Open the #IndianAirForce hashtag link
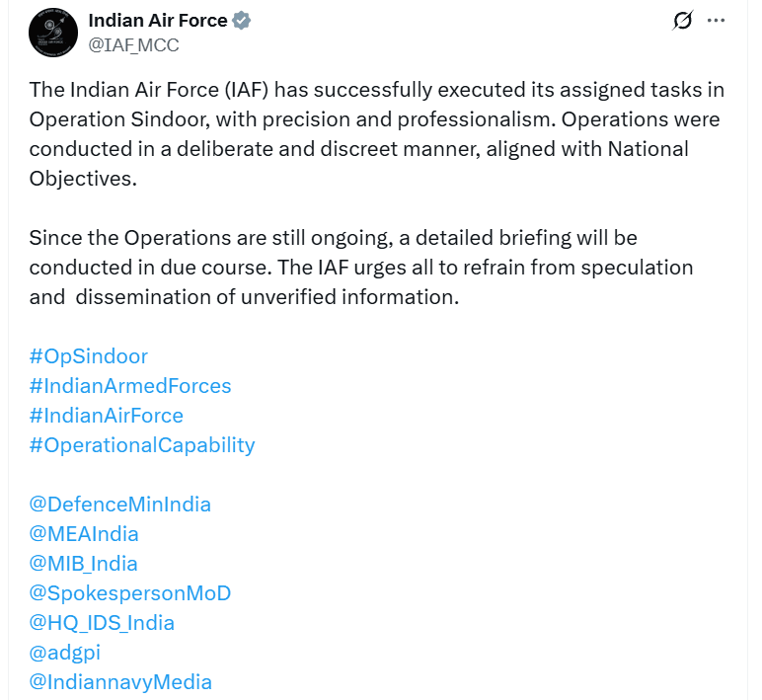The image size is (762, 700). pos(107,416)
